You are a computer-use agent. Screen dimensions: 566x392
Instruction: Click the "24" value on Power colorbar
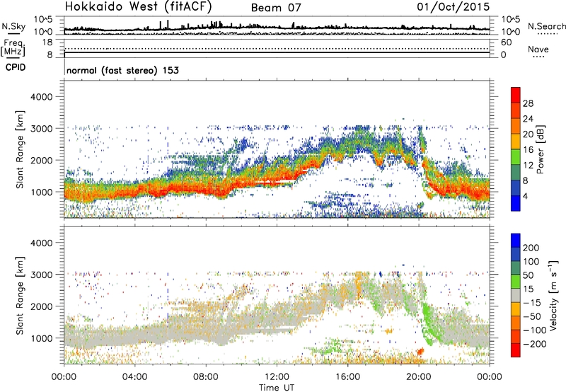click(528, 119)
